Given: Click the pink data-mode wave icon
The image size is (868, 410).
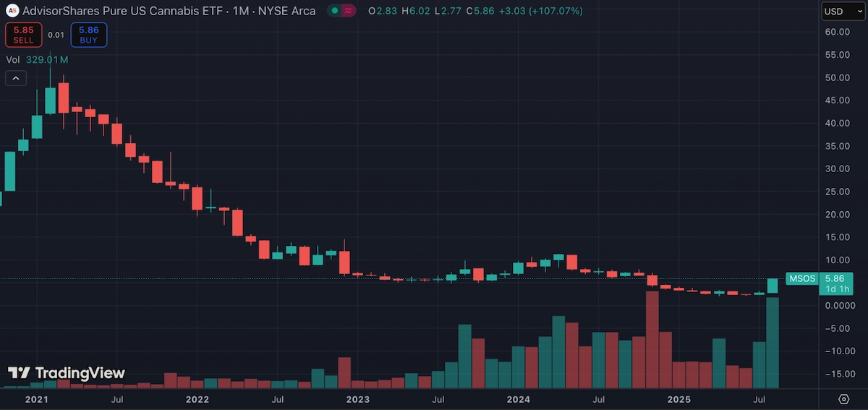Looking at the screenshot, I should (x=348, y=11).
